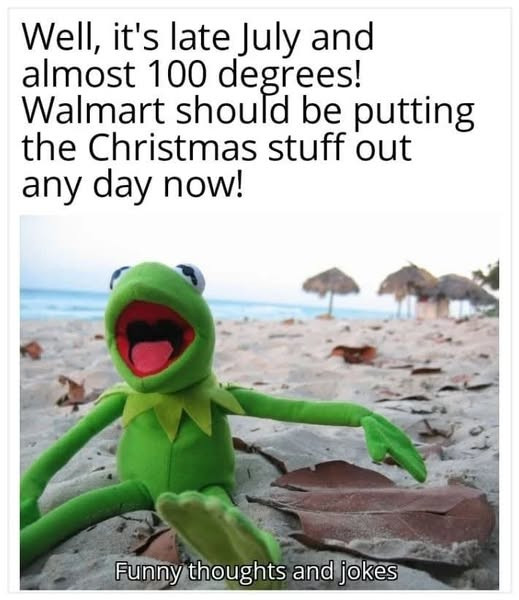Click Kermit's pink tongue
The width and height of the screenshot is (519, 600).
tap(151, 357)
